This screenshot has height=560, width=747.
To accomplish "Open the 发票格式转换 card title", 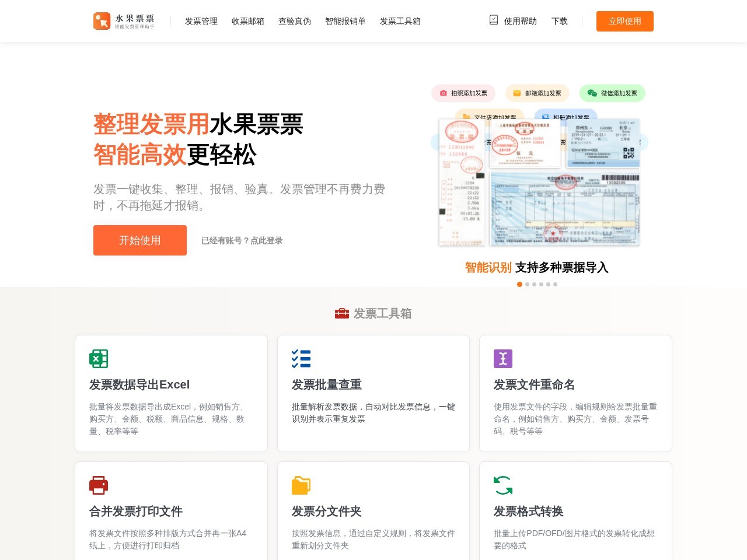I will pos(529,512).
